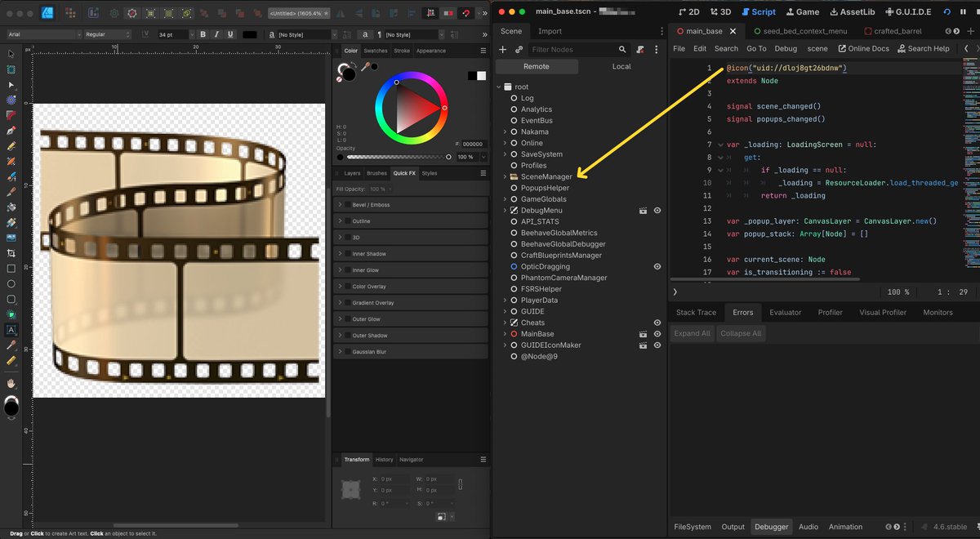Add a new node in Godot Scene dock
This screenshot has width=980, height=539.
(503, 50)
